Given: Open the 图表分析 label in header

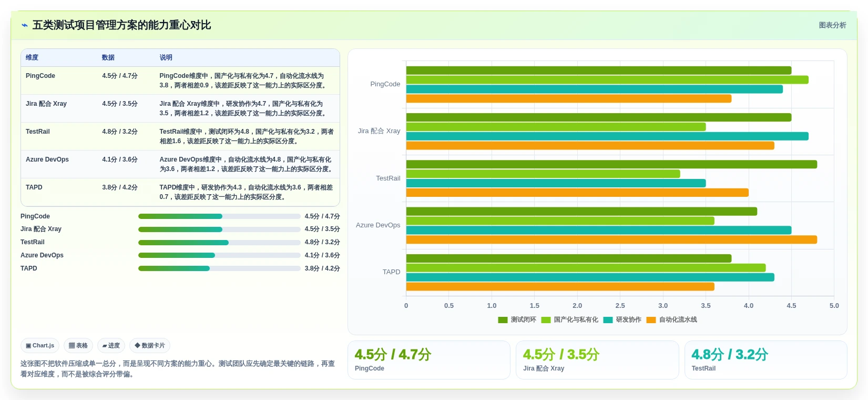Looking at the screenshot, I should point(832,25).
